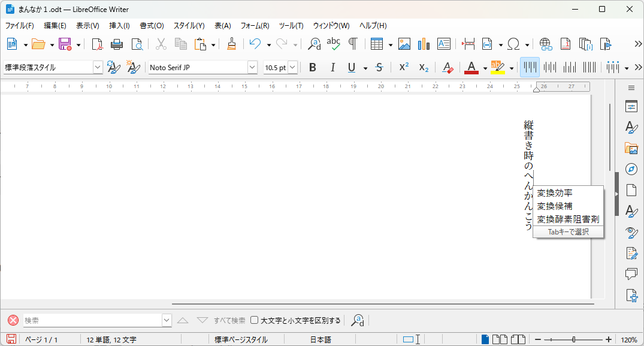Open the 表示(V) menu
The image size is (644, 346).
click(x=87, y=25)
